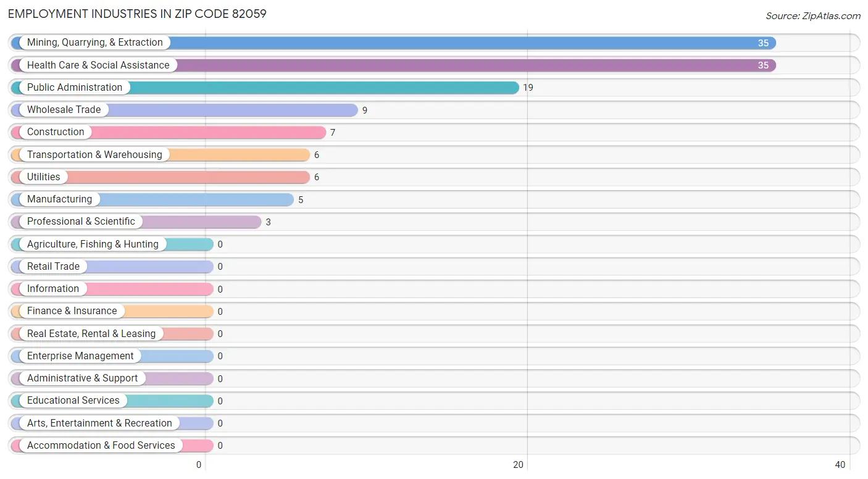Click the value 9 beside Wholesale Trade bar
The height and width of the screenshot is (479, 868).
365,110
